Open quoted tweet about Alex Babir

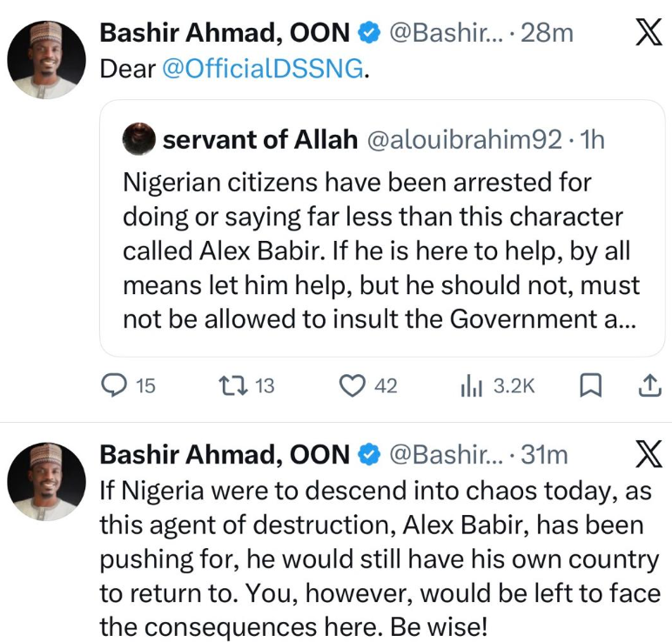click(x=381, y=252)
